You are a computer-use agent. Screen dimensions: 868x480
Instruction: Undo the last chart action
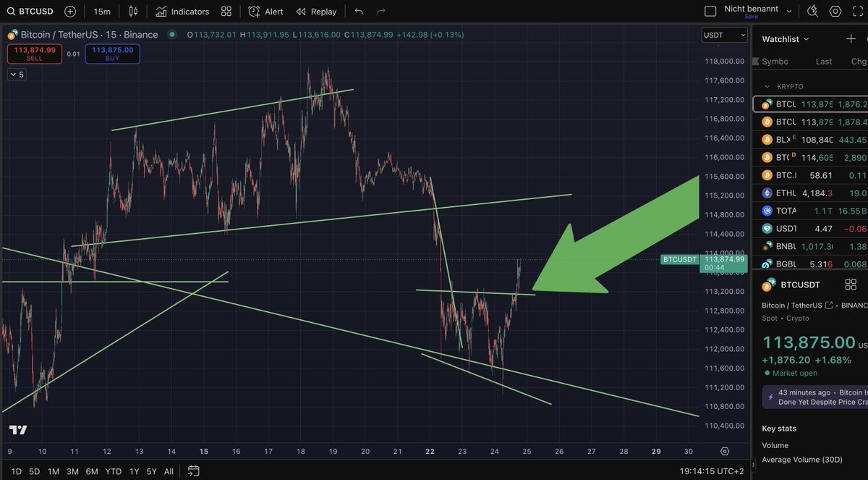(x=359, y=12)
